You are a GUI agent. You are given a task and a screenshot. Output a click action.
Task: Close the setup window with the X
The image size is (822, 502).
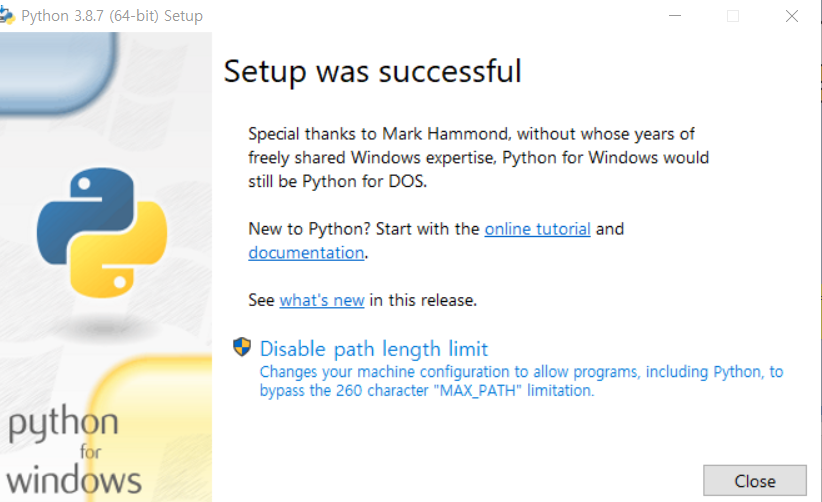click(x=792, y=16)
